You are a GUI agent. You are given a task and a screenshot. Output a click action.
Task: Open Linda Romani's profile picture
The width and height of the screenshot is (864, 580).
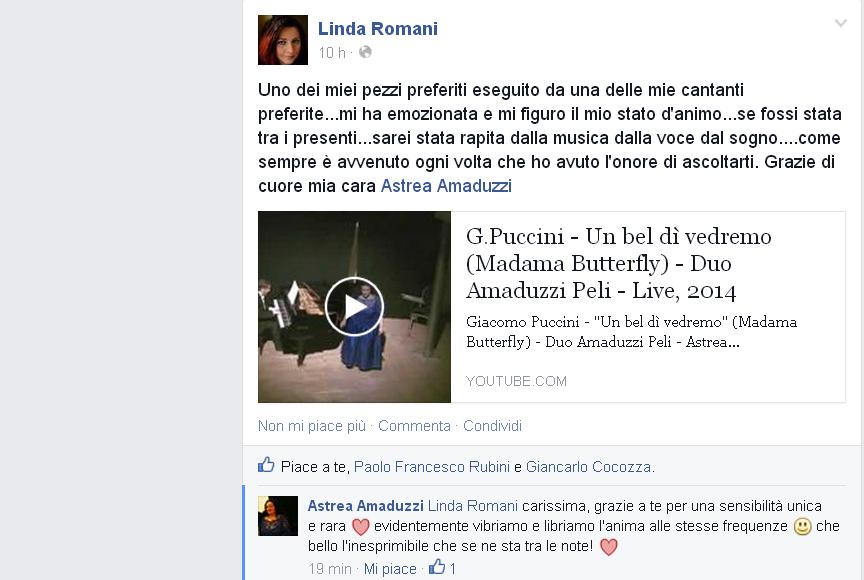coord(283,40)
